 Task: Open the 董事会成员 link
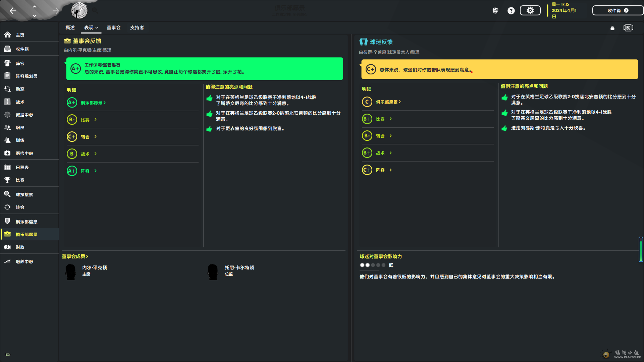point(75,256)
